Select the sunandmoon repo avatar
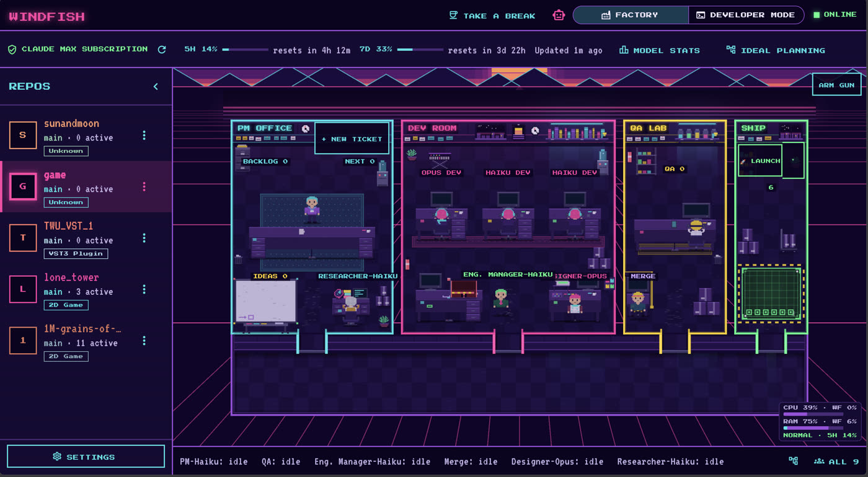The image size is (868, 477). point(23,135)
